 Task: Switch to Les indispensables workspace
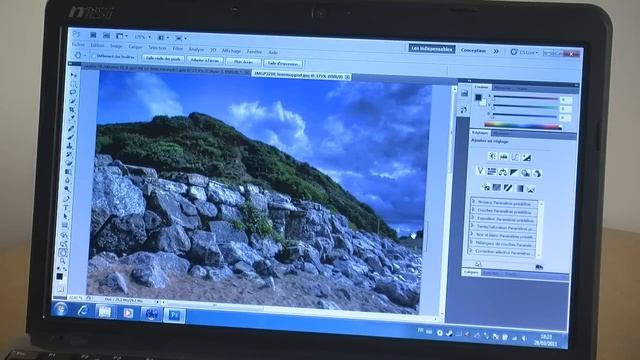coord(431,49)
